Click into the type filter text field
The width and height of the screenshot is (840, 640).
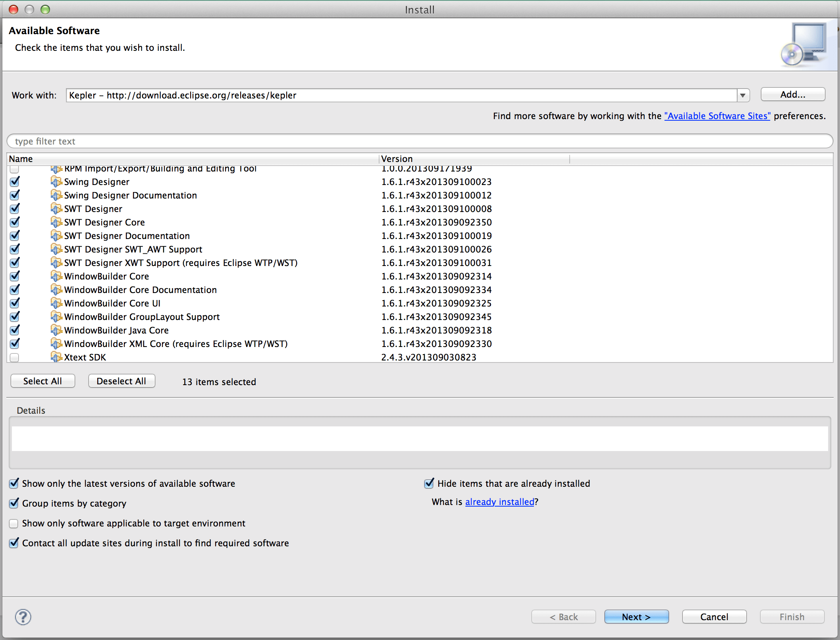tap(419, 141)
